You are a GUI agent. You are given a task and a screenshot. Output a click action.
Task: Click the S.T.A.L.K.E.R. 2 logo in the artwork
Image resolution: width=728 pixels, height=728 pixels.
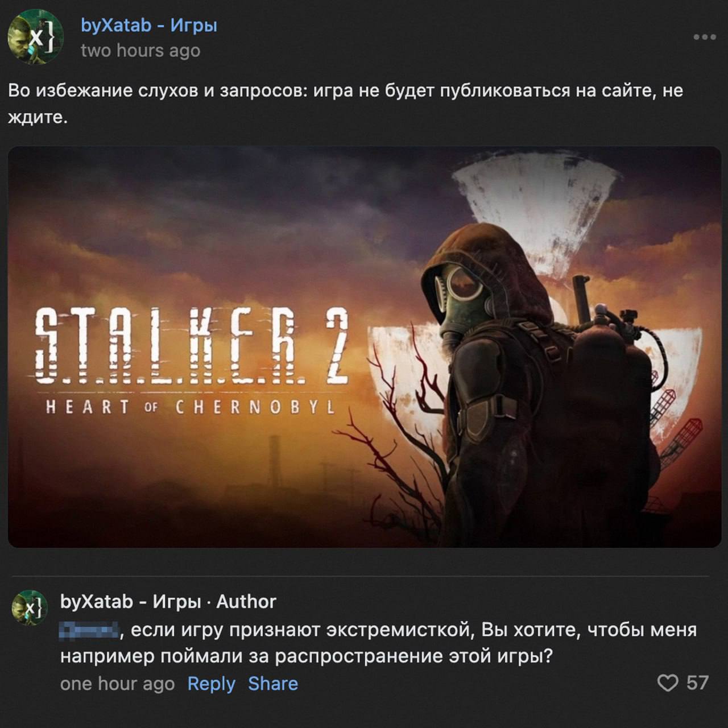[x=191, y=348]
